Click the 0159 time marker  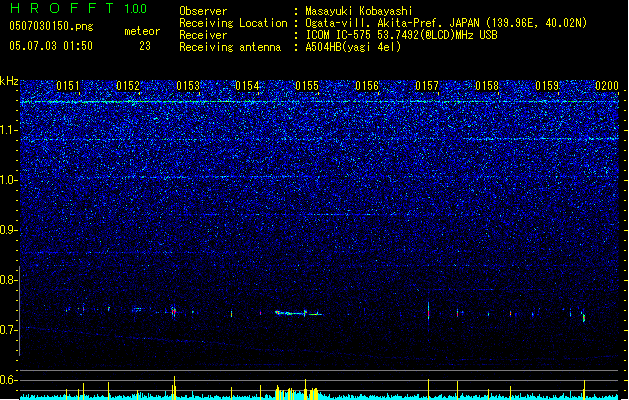pos(547,86)
